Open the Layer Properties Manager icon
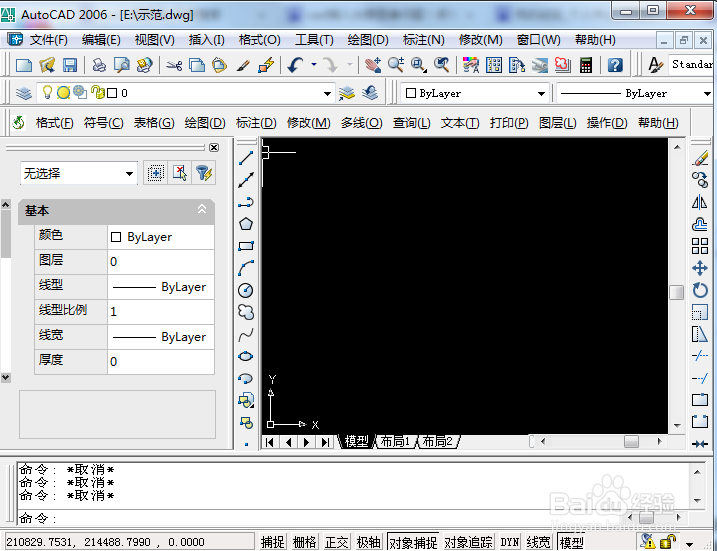 point(24,93)
